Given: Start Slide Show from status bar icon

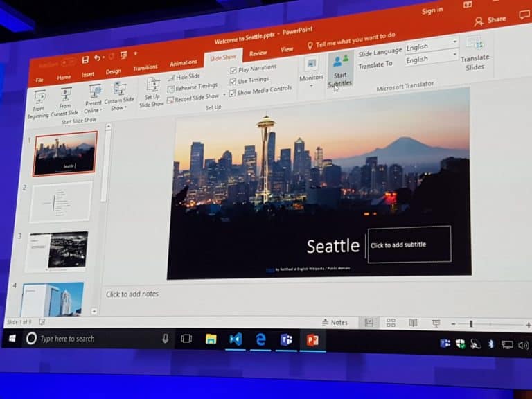Looking at the screenshot, I should 436,323.
